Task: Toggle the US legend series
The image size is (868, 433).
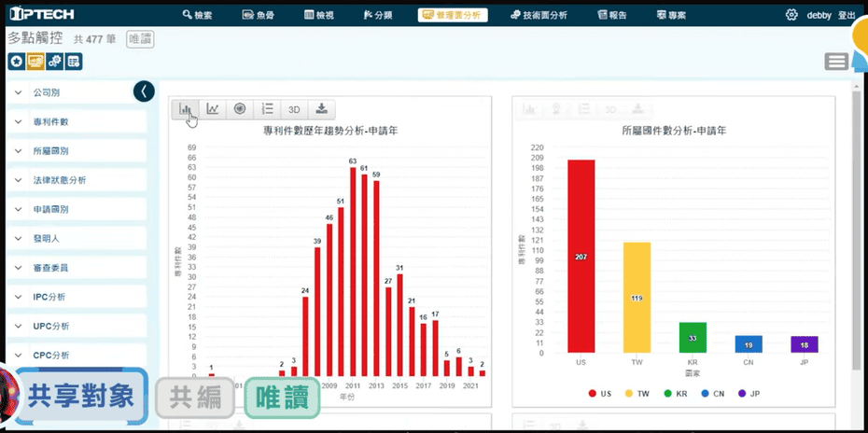Action: click(x=599, y=394)
